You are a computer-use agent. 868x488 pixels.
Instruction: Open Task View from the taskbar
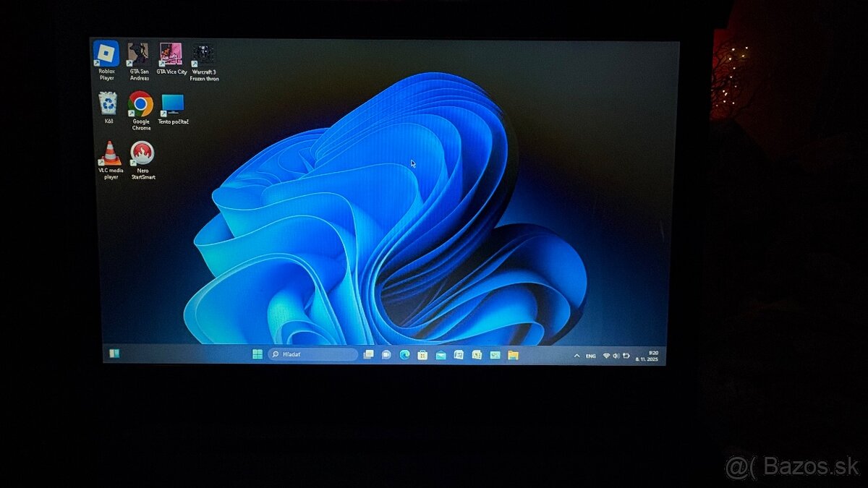pyautogui.click(x=368, y=354)
